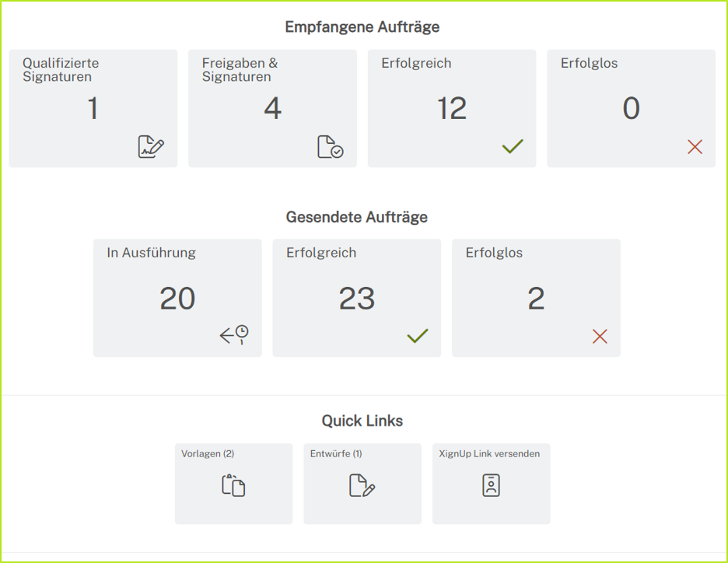This screenshot has width=728, height=563.
Task: Click the green checkmark under sent Erfolgreich
Action: point(418,336)
